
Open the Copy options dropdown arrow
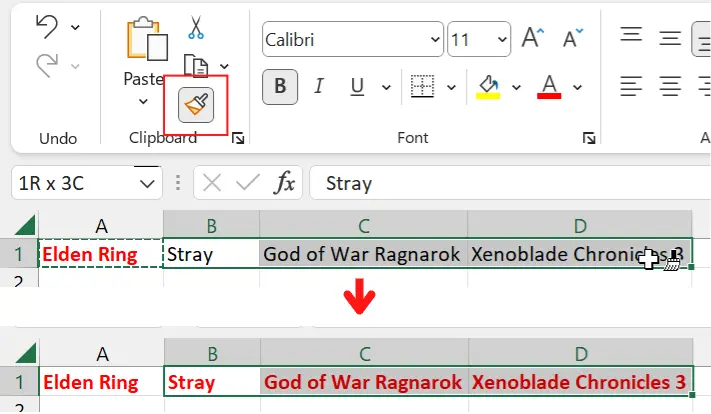pyautogui.click(x=224, y=67)
